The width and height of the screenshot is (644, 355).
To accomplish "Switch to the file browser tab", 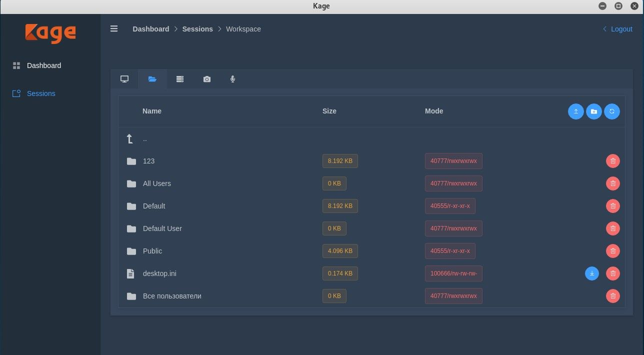I will coord(152,79).
